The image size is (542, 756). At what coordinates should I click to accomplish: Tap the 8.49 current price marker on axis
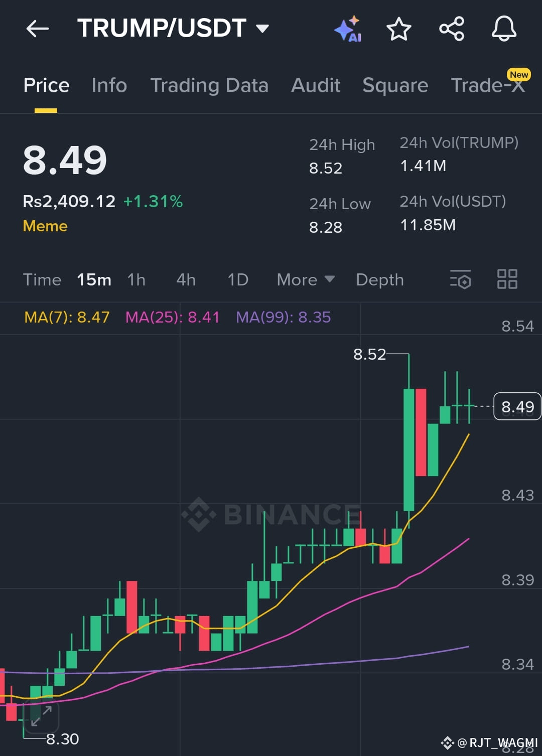pos(517,406)
